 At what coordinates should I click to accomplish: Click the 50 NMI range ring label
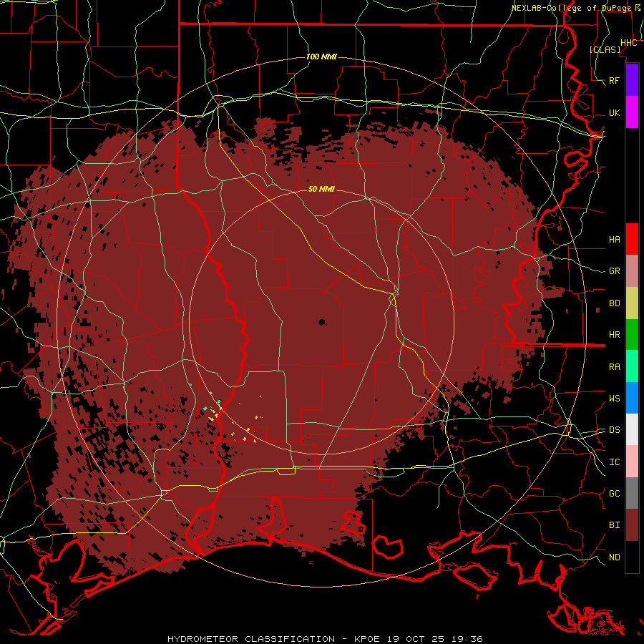(321, 189)
